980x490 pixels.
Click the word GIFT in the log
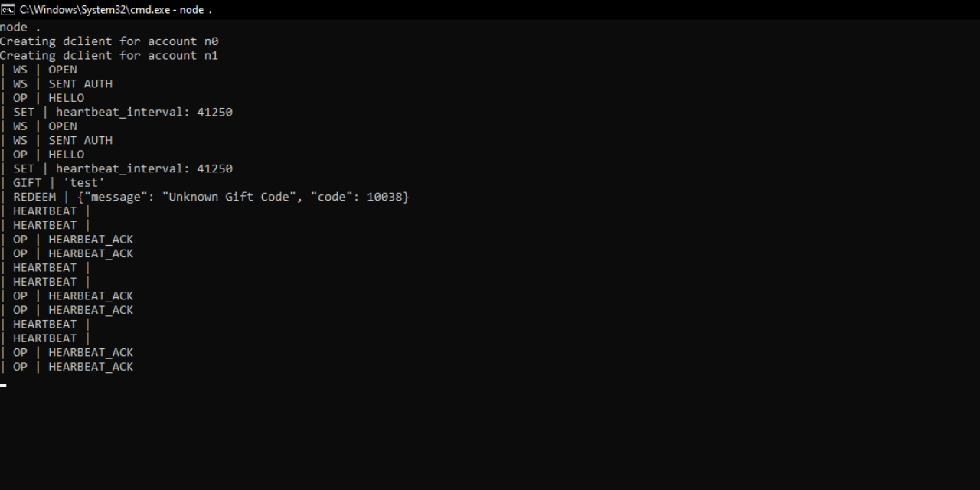coord(28,183)
